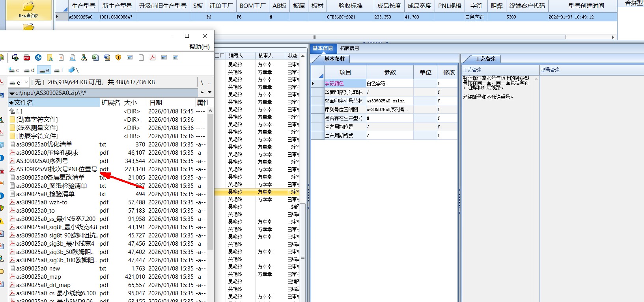This screenshot has width=644, height=302.
Task: Click the 型号创建时间 column header
Action: point(586,6)
